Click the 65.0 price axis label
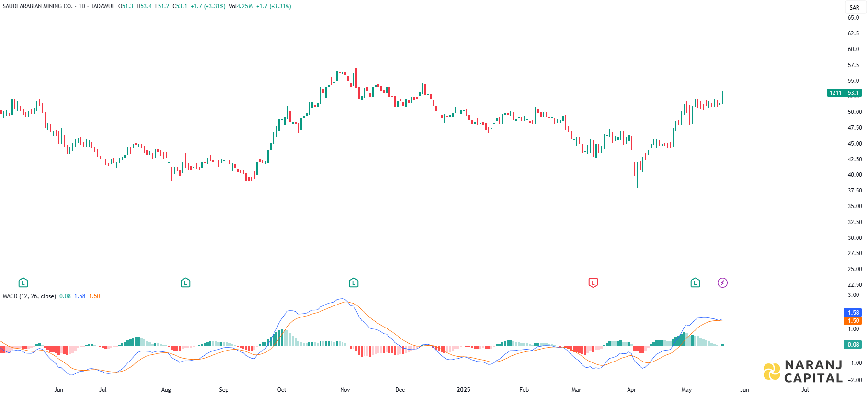 pos(853,18)
